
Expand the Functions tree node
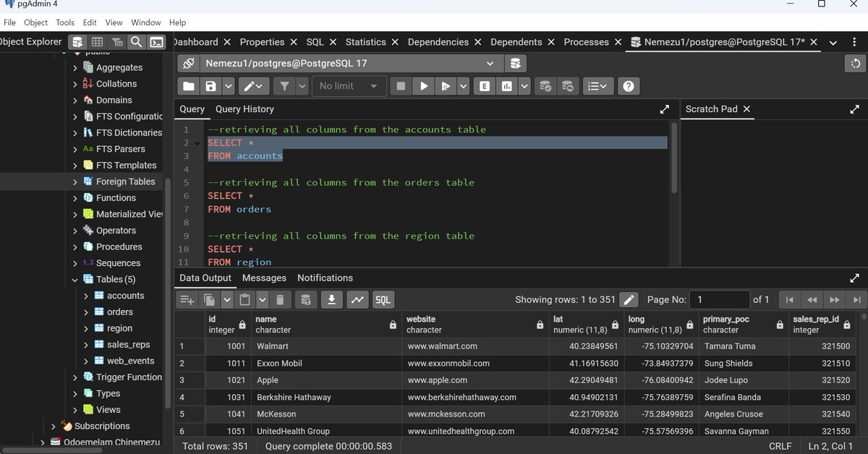pos(75,198)
